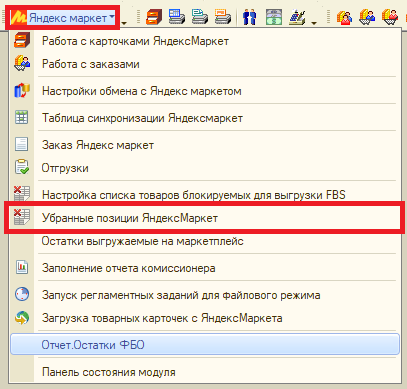Click the green banknotes toolbar icon
This screenshot has height=389, width=407.
274,17
